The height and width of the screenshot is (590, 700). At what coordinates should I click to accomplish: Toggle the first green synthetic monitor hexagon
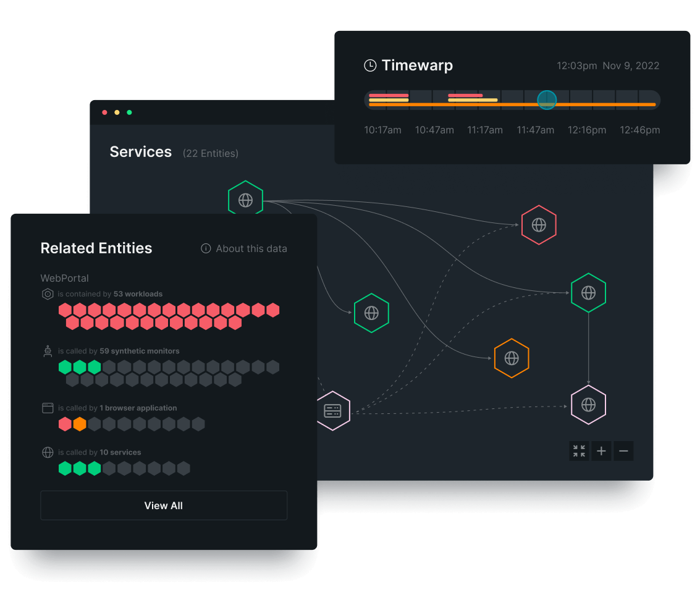click(x=65, y=367)
